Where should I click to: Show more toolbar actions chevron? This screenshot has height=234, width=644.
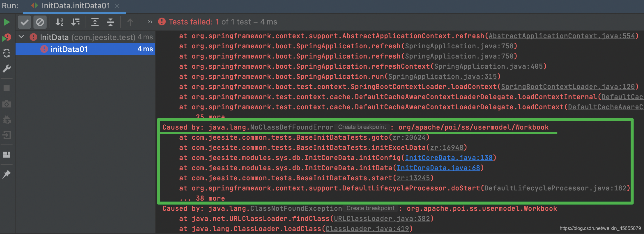[x=150, y=22]
